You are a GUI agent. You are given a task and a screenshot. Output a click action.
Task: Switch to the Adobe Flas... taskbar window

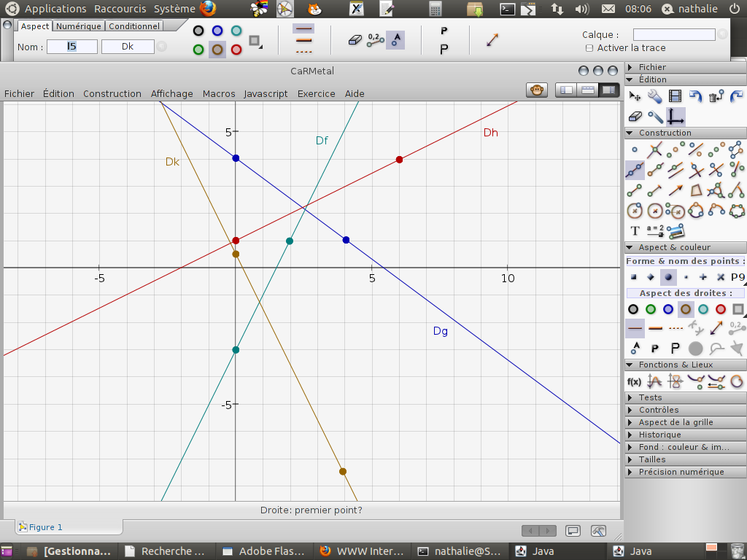(264, 551)
